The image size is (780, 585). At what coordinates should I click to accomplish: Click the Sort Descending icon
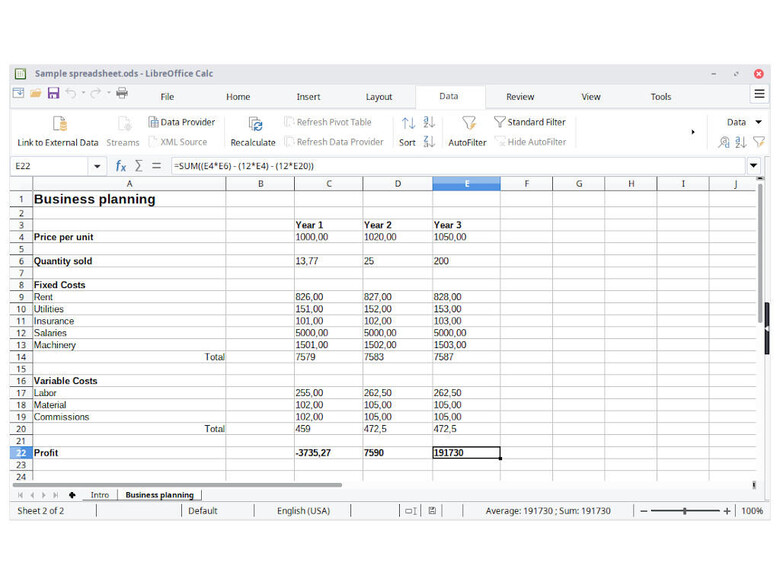429,142
